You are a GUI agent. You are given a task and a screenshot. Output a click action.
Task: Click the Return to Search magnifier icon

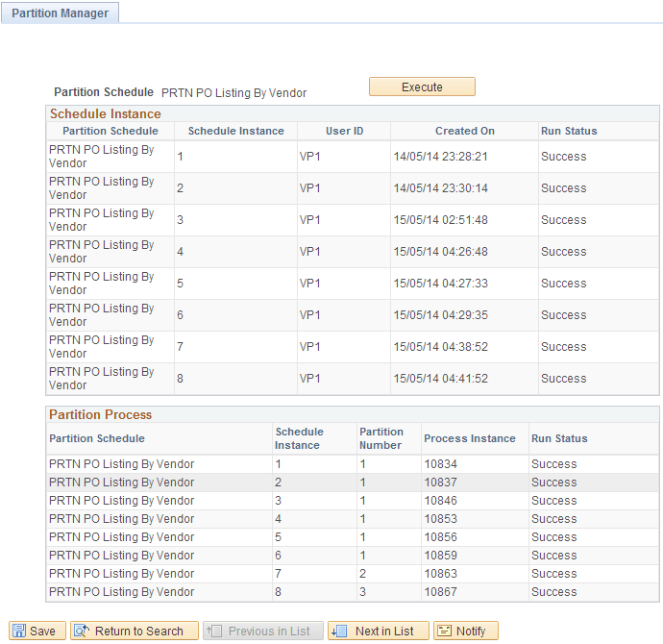coord(82,631)
